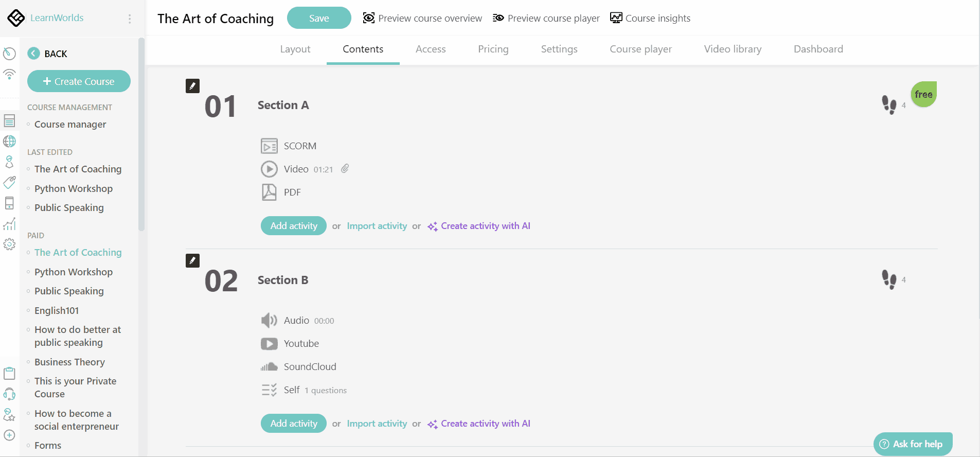Image resolution: width=980 pixels, height=457 pixels.
Task: Open Course insights
Action: tap(650, 18)
